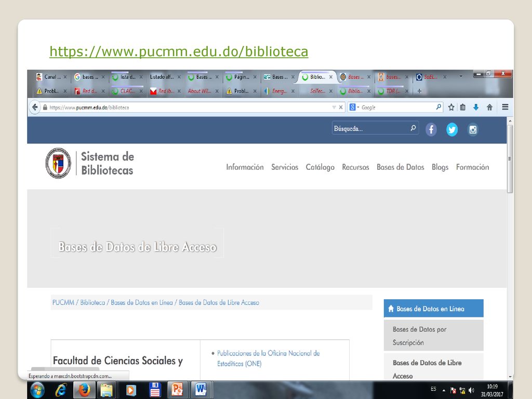
Task: Open the Servicios menu
Action: click(285, 167)
